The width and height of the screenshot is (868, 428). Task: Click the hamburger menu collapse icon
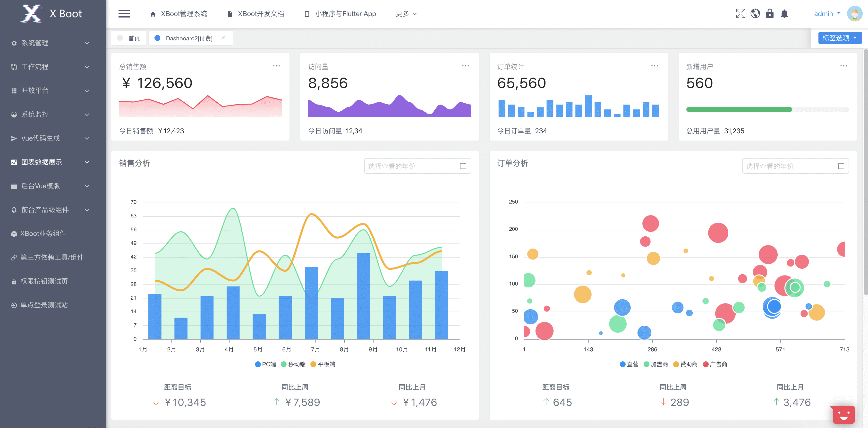pos(124,14)
